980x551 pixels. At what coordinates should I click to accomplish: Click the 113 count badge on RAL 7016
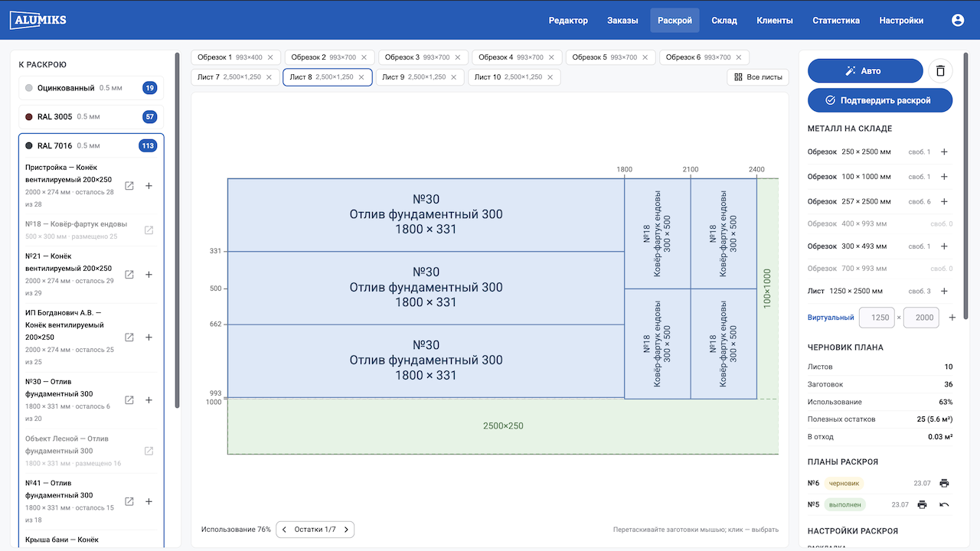click(x=147, y=145)
